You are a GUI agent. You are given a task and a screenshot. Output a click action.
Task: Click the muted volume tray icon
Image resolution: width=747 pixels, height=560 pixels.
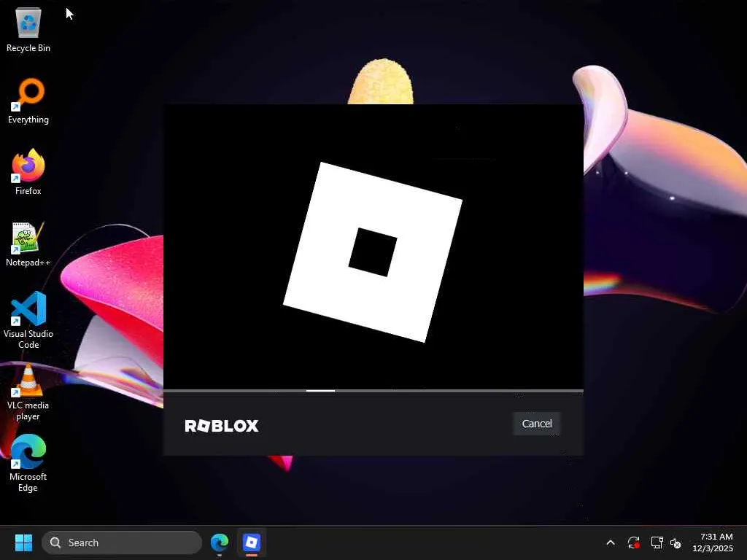click(676, 542)
